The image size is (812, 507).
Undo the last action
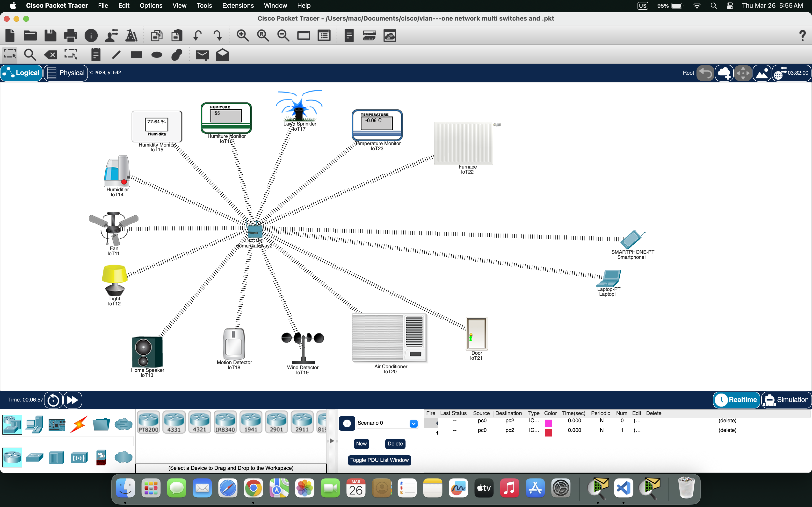click(197, 35)
